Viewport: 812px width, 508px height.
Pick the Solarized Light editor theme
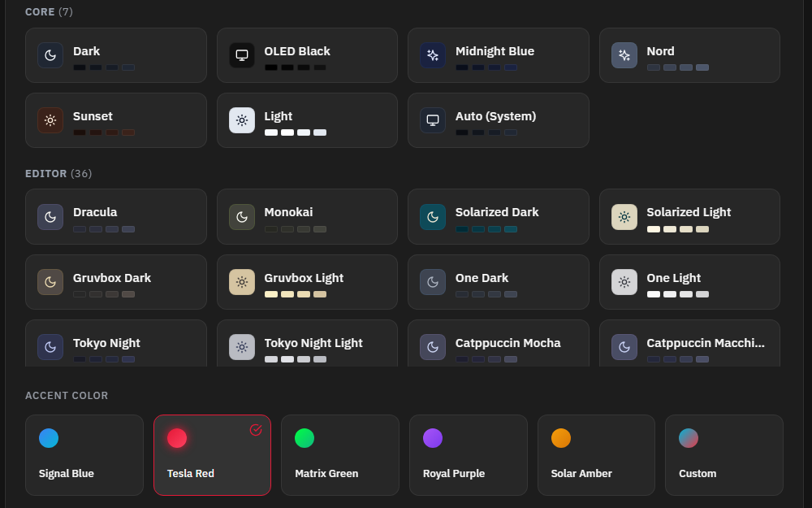(689, 217)
